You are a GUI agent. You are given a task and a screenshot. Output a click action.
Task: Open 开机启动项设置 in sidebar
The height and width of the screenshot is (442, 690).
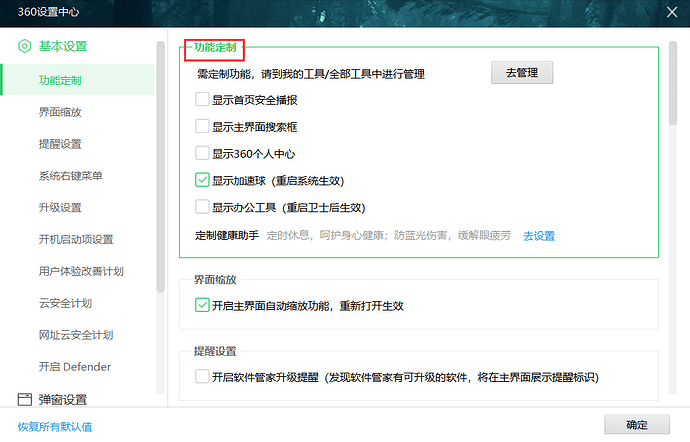[76, 239]
